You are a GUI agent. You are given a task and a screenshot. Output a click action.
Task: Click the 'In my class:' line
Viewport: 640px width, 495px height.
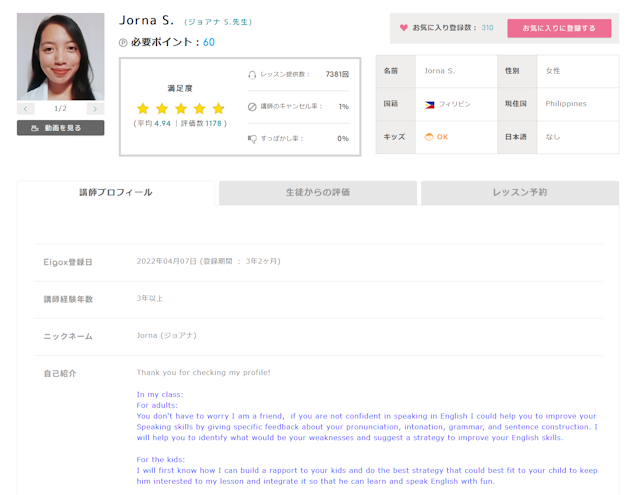click(160, 395)
